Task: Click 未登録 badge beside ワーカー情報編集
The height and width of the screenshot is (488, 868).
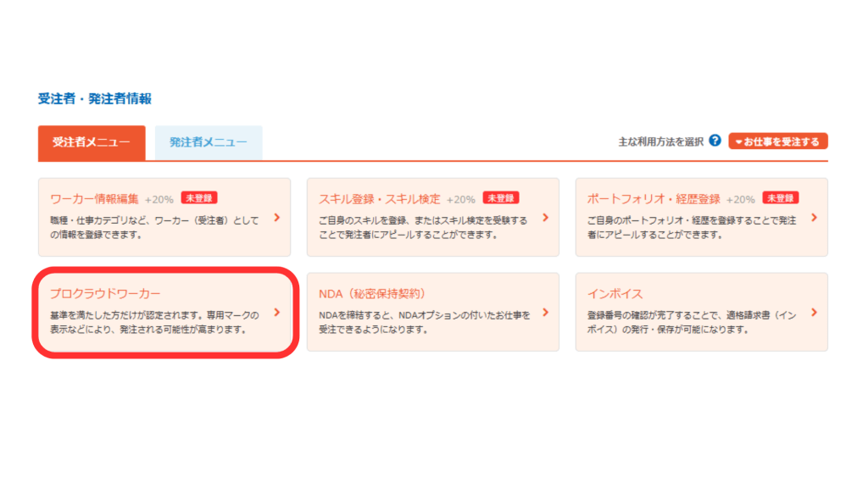Action: coord(199,198)
